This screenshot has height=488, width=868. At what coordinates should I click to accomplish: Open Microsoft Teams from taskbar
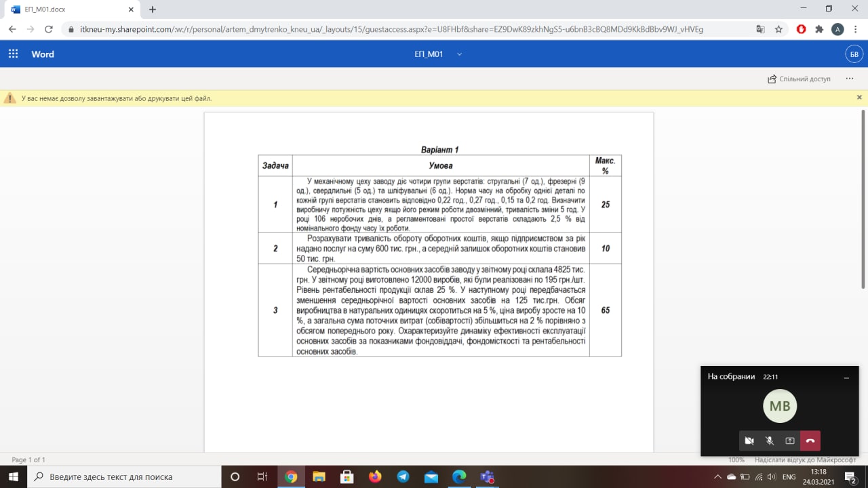[x=487, y=476]
